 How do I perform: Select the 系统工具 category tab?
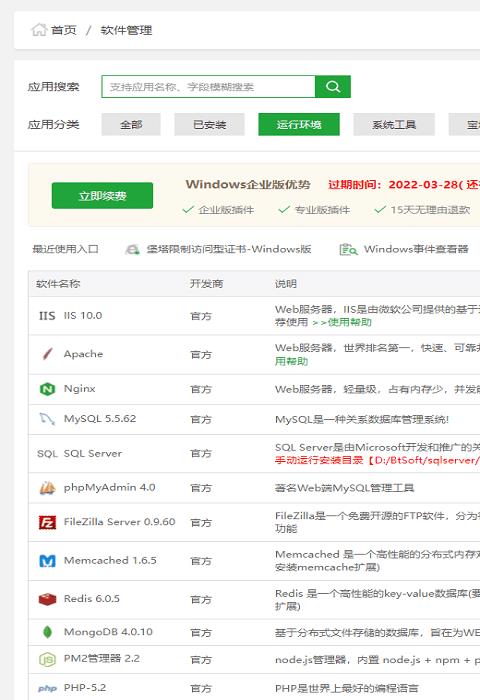pos(394,124)
